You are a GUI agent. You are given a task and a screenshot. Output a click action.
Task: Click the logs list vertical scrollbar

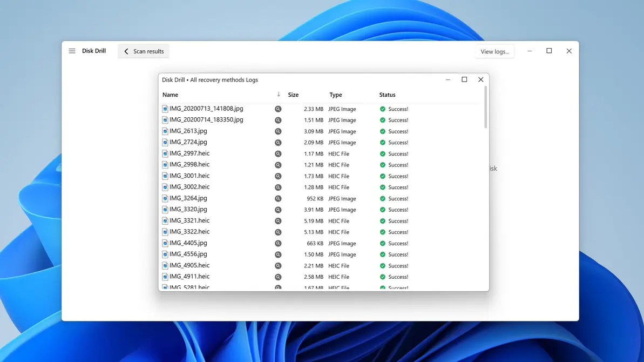pyautogui.click(x=485, y=108)
